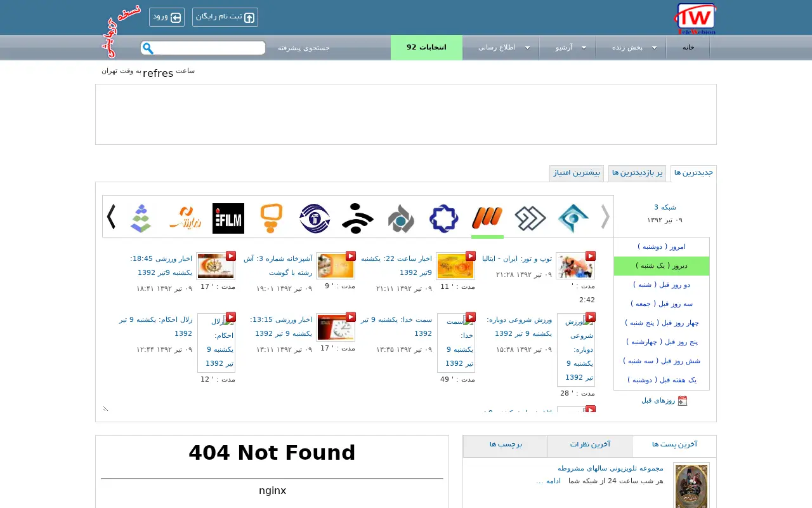Click the ادامه ... read-more link
The width and height of the screenshot is (812, 508).
(549, 481)
